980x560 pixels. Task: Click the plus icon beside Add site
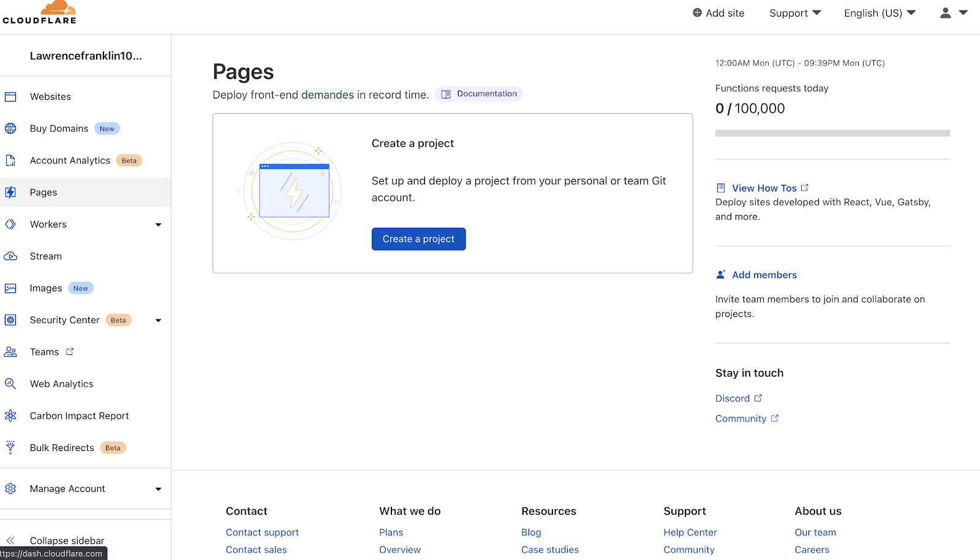(697, 13)
